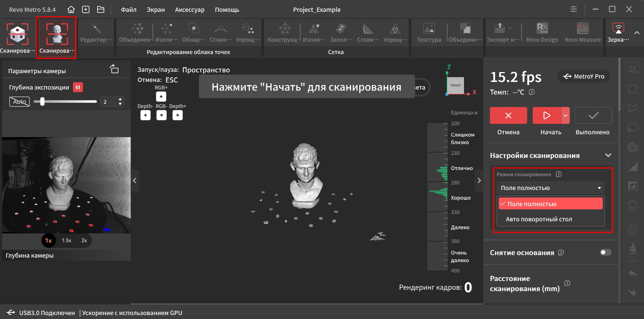Viewport: 644px width, 319px height.
Task: Open the Файл menu
Action: point(128,10)
